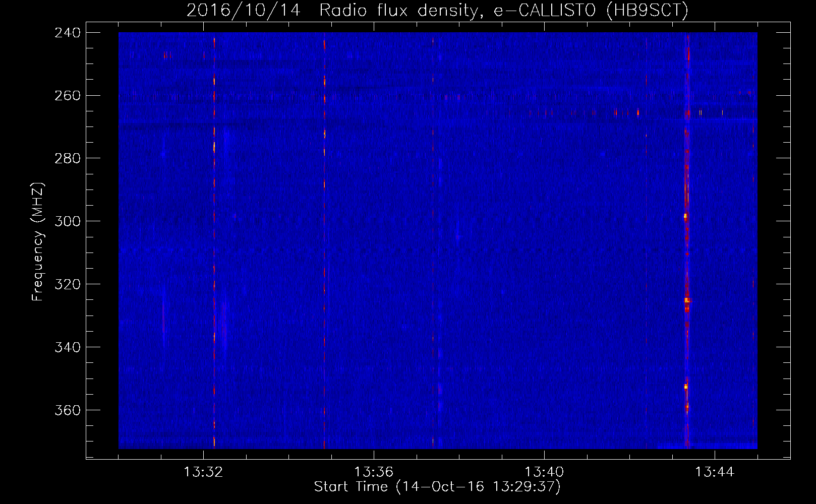The image size is (816, 504).
Task: Click the '300' frequency axis label
Action: pyautogui.click(x=68, y=221)
